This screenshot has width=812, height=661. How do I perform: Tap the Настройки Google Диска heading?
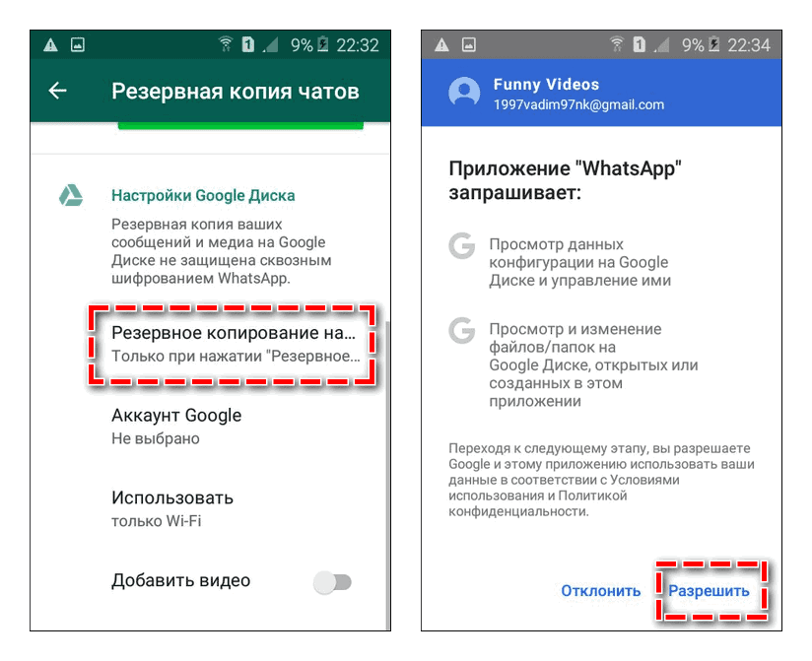[204, 196]
